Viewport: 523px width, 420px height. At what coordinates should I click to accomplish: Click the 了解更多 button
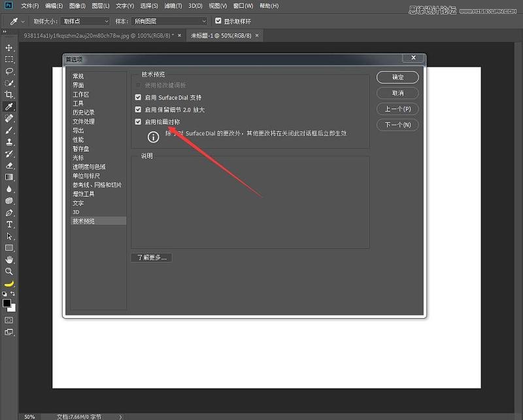coord(151,257)
